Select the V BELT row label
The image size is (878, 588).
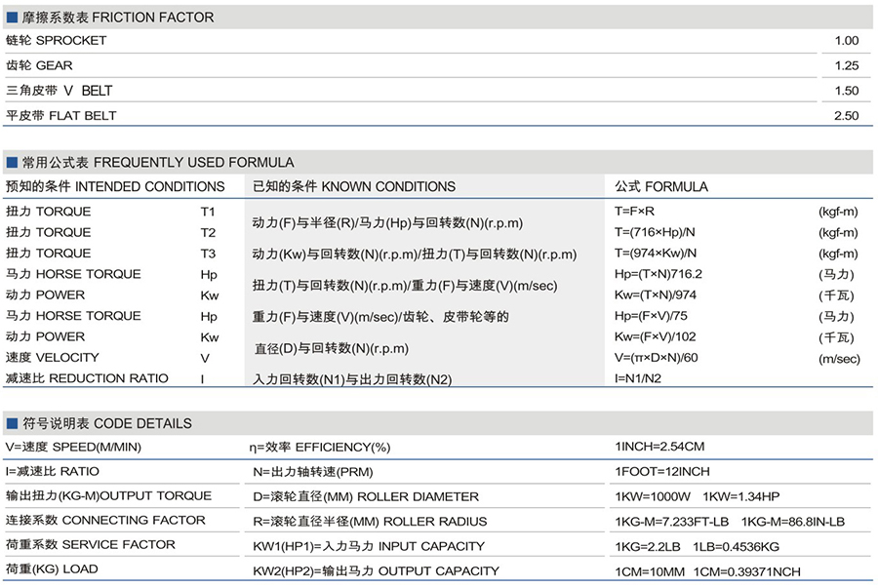(60, 91)
